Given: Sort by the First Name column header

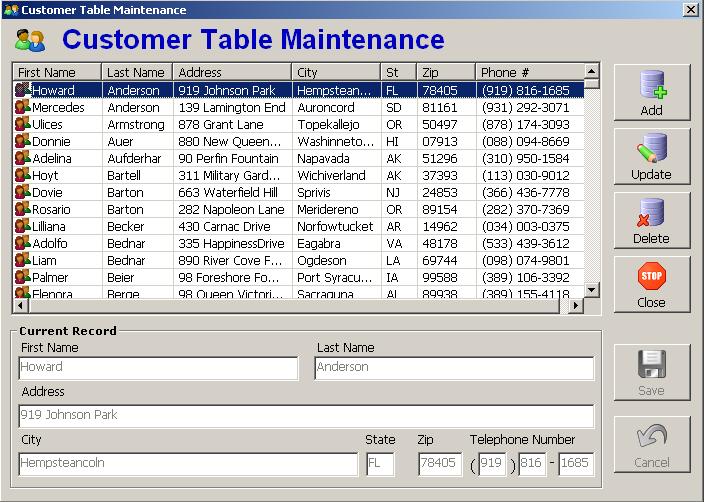Looking at the screenshot, I should coord(57,72).
